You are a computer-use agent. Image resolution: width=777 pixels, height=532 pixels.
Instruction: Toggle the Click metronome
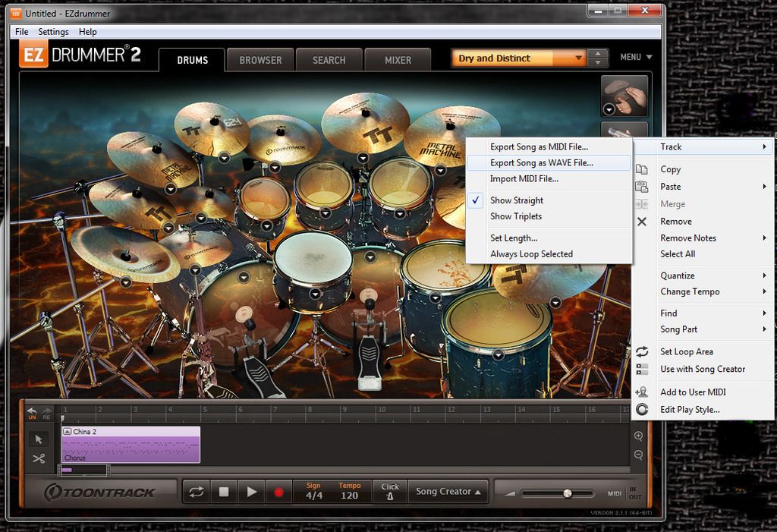click(390, 491)
